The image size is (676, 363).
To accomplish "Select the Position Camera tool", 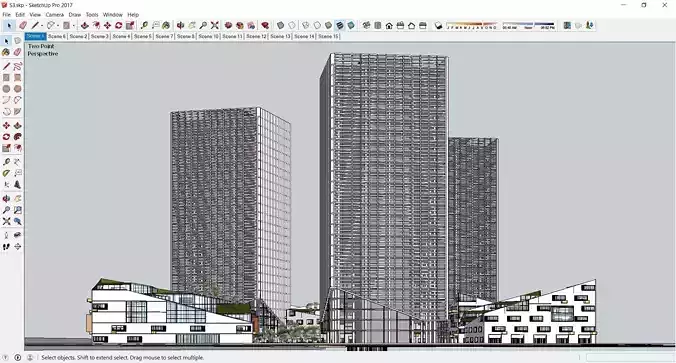I will point(6,235).
